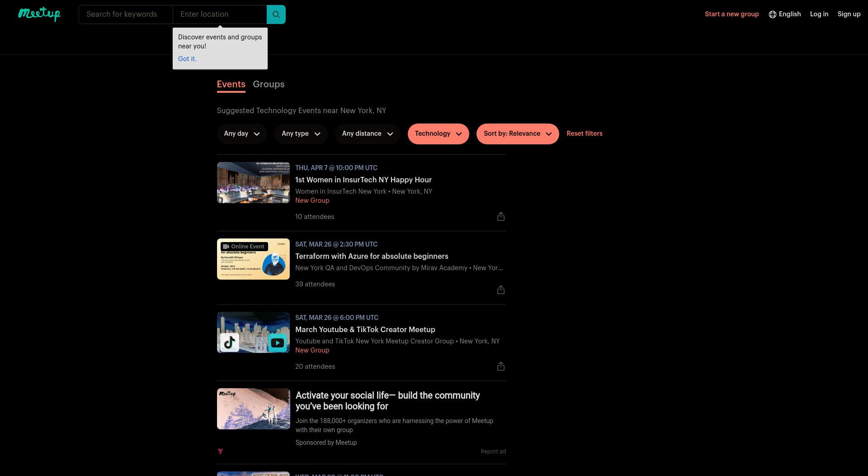Click Log in
Viewport: 868px width, 476px height.
coord(819,14)
